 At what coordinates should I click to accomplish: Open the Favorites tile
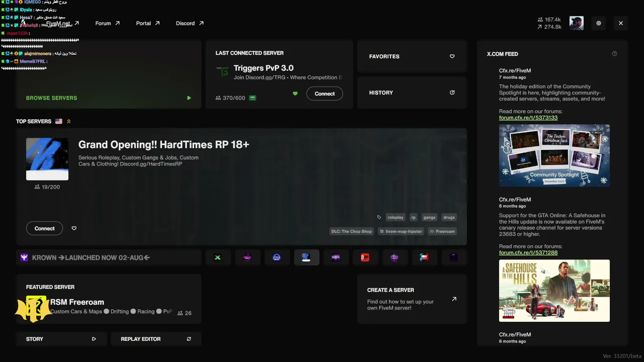click(x=412, y=56)
